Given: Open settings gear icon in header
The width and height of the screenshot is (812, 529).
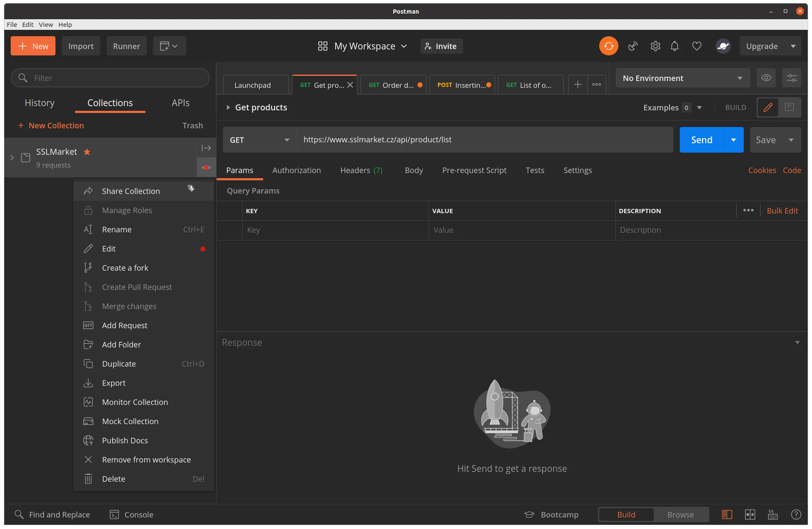Looking at the screenshot, I should click(x=655, y=46).
